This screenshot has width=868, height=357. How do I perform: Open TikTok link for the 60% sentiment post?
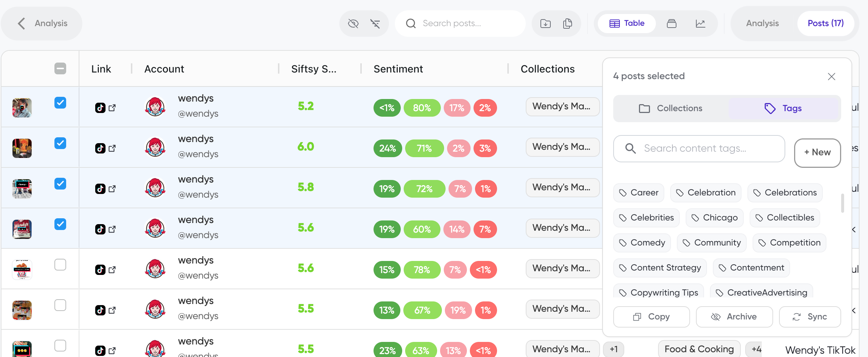(106, 229)
